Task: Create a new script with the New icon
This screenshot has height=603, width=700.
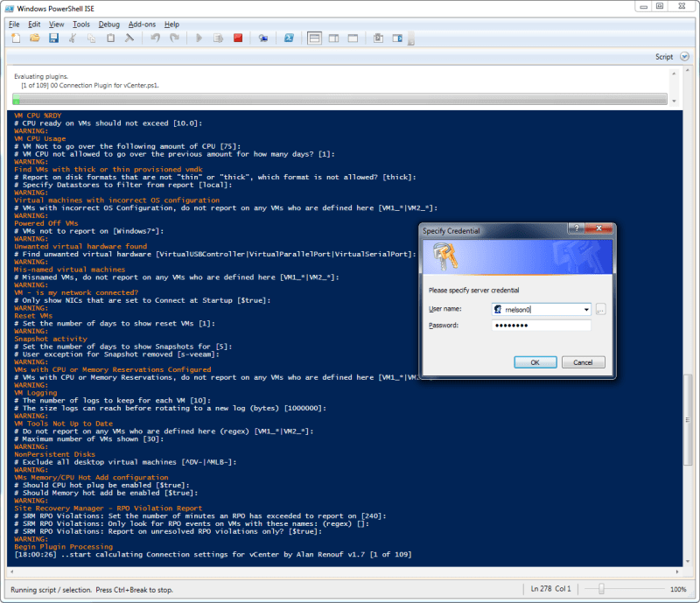Action: 14,38
